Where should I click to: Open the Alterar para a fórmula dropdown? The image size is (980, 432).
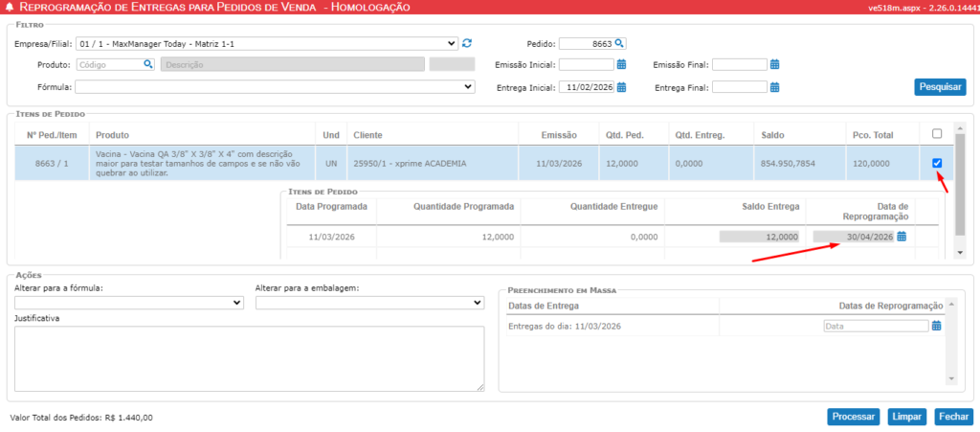click(x=237, y=303)
